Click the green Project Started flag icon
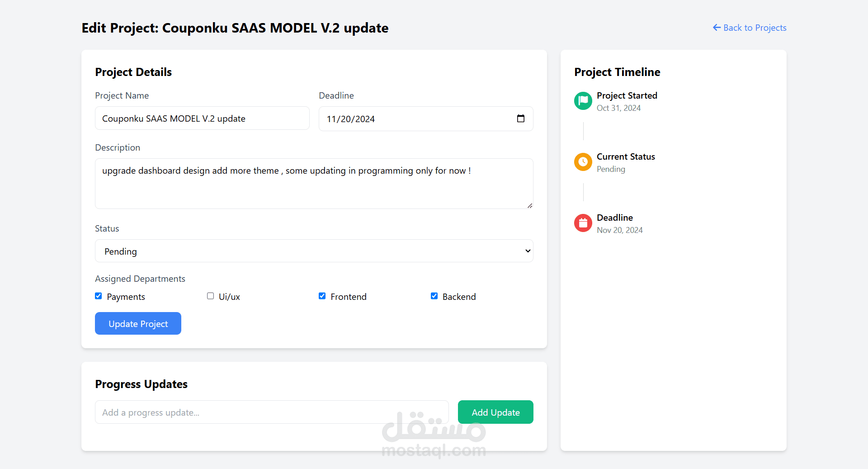 point(583,100)
